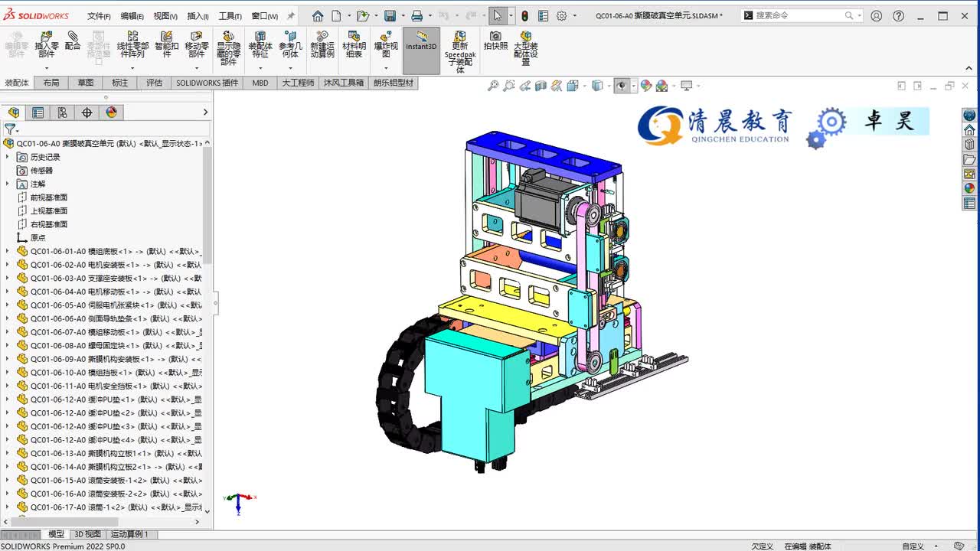Save the assembly with the floppy icon
The image size is (980, 551).
coord(390,15)
